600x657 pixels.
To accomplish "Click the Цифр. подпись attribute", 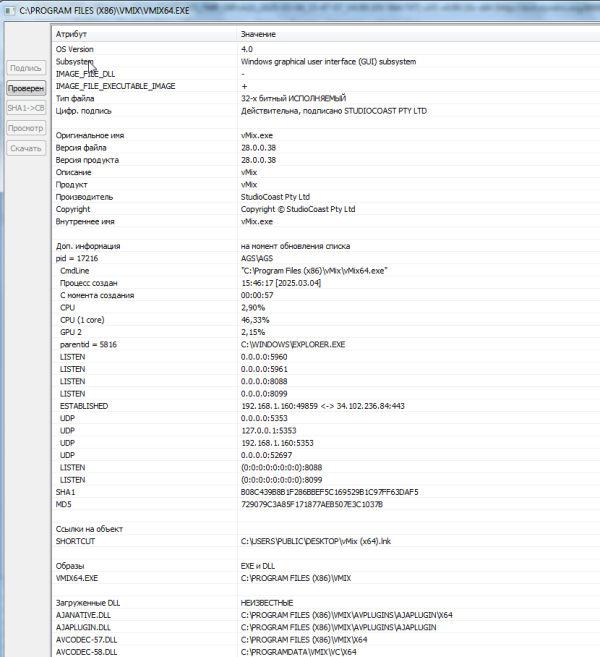I will click(x=84, y=111).
